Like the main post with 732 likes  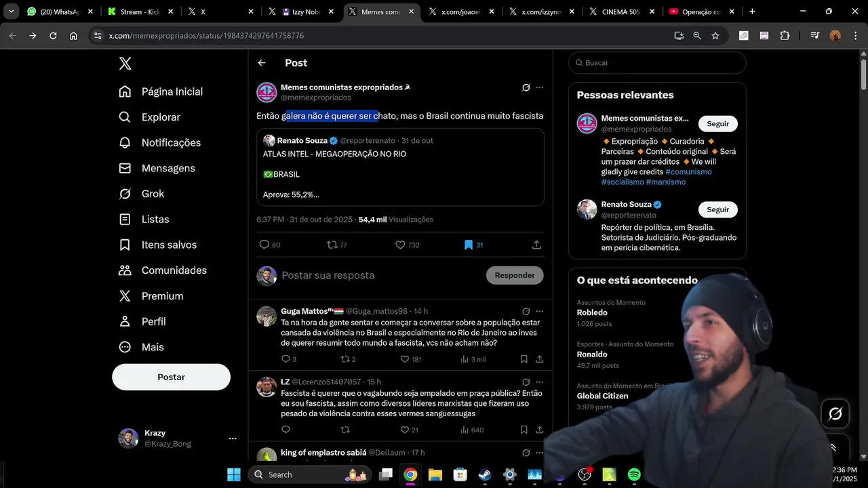pos(407,245)
